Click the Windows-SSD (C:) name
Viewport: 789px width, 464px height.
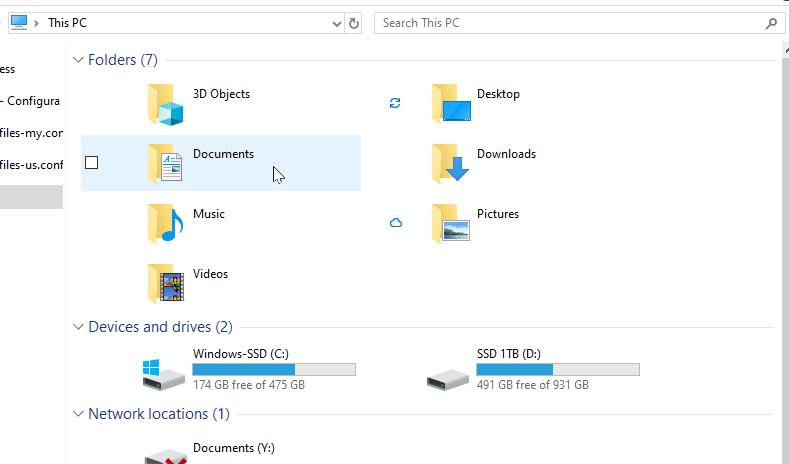241,354
